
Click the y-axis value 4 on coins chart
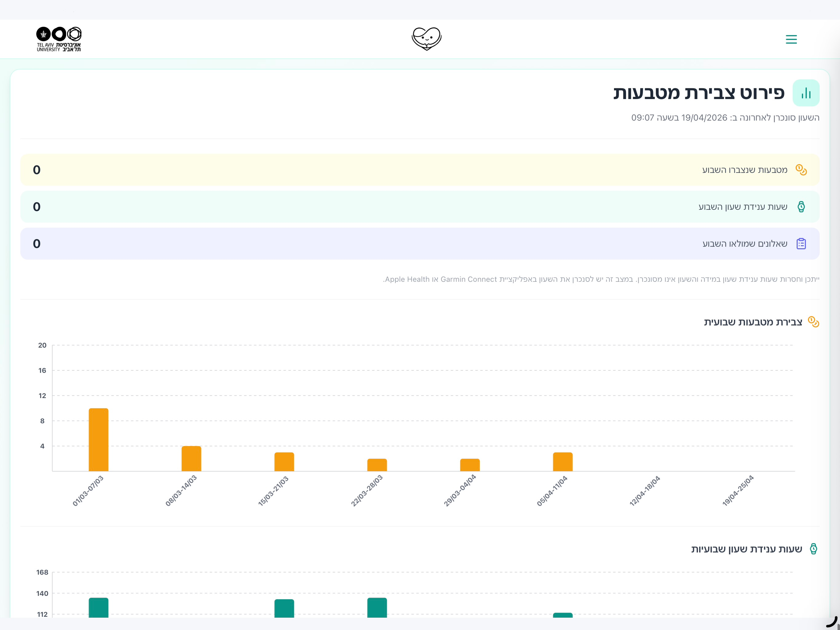coord(42,446)
